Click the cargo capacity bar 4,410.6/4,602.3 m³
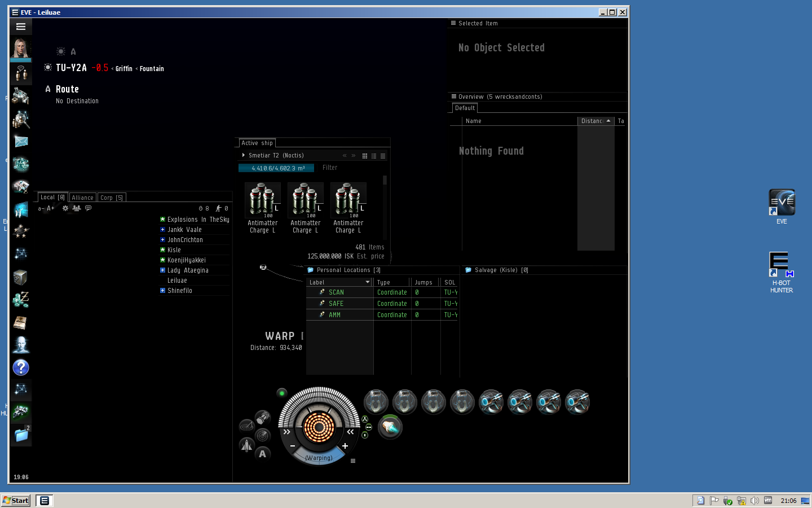 pos(276,168)
